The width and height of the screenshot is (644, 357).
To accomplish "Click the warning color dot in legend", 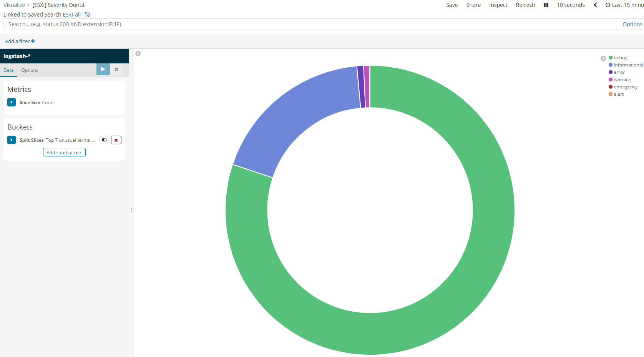I will click(611, 80).
